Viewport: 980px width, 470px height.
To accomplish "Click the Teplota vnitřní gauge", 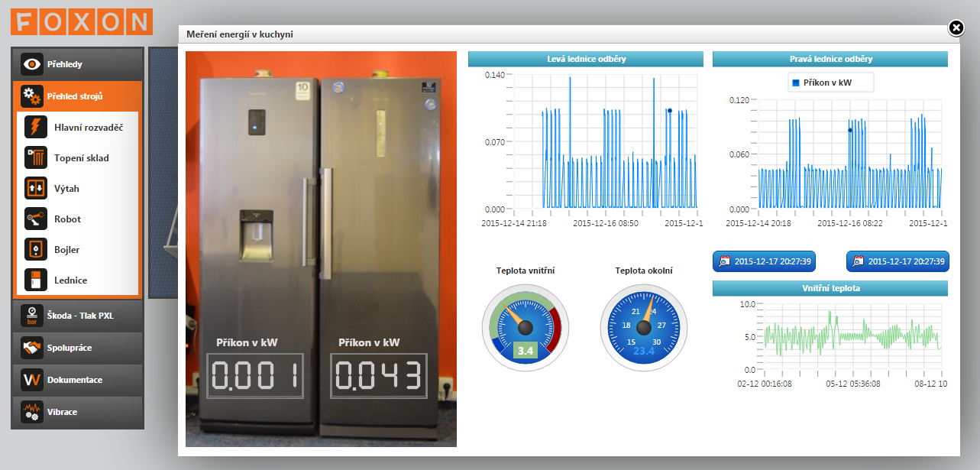I will (526, 327).
